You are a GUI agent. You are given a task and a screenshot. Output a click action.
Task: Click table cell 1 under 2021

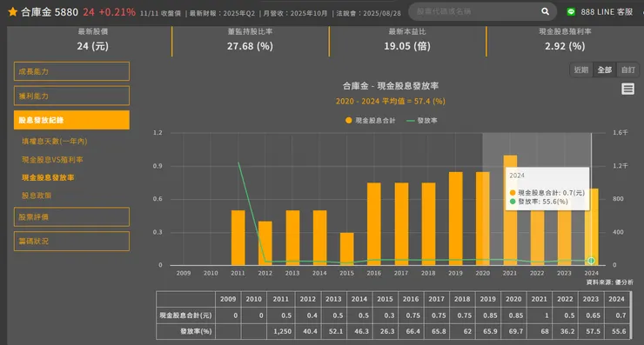(540, 315)
